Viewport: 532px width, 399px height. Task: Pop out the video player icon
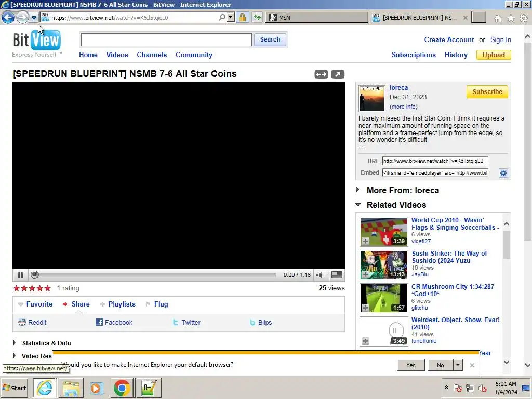coord(338,74)
